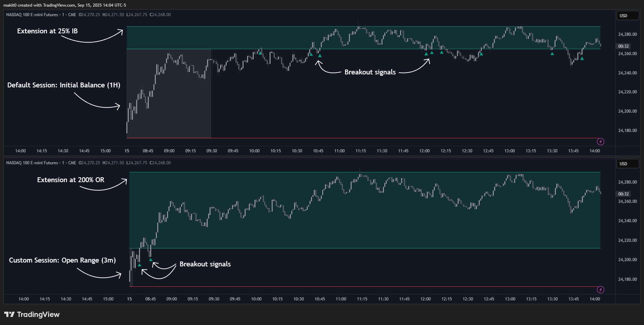Click the 24,240.00 price label on lower chart
Screen dimensions: 644x325
pyautogui.click(x=628, y=221)
